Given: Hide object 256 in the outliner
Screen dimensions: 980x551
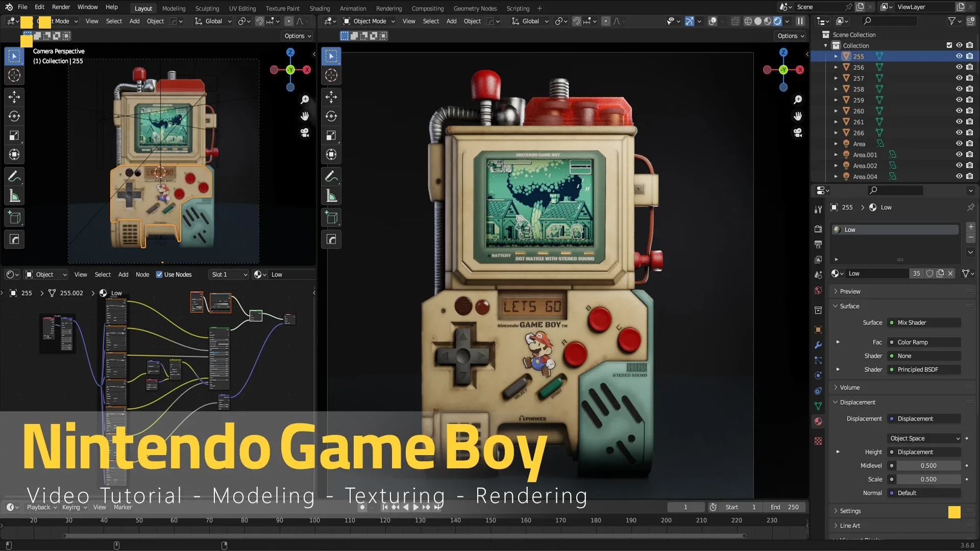Looking at the screenshot, I should click(960, 67).
